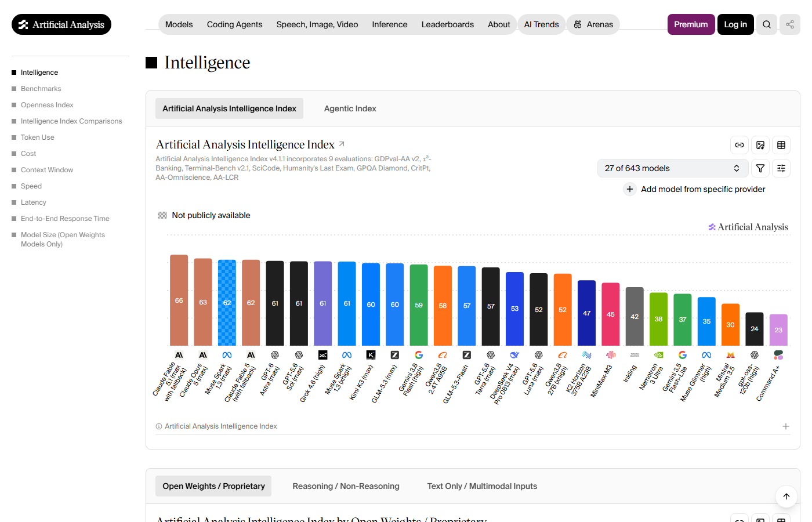Click the scroll-to-top arrow button

click(786, 496)
